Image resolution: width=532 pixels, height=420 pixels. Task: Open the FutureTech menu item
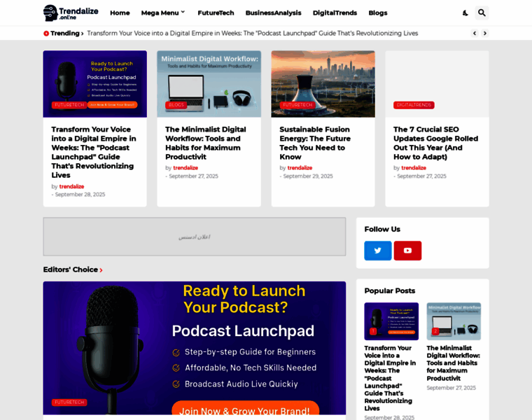[x=216, y=13]
